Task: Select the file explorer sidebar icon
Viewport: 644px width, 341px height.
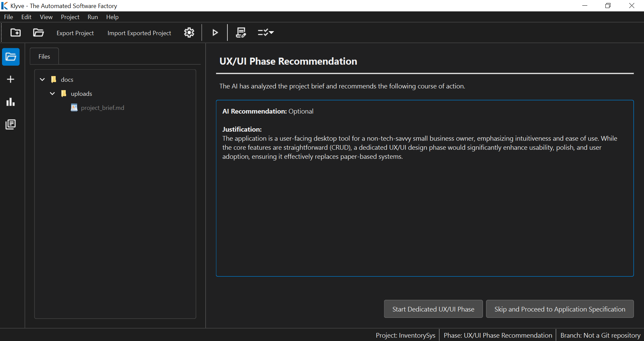Action: (11, 57)
